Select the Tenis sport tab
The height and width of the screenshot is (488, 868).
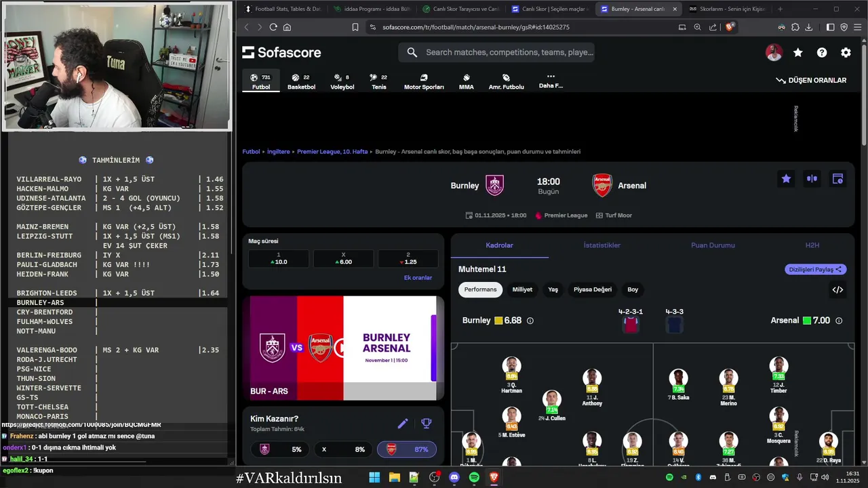click(x=379, y=81)
